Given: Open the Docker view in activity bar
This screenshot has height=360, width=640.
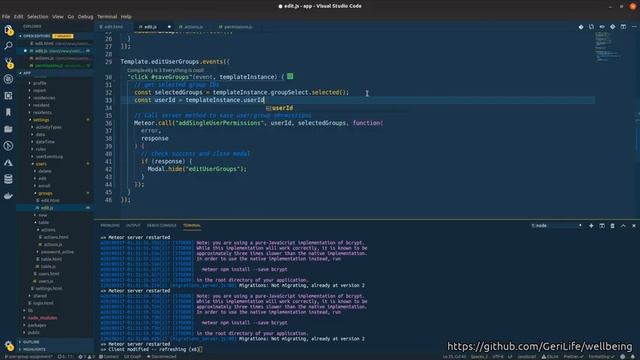Looking at the screenshot, I should pos(8,196).
